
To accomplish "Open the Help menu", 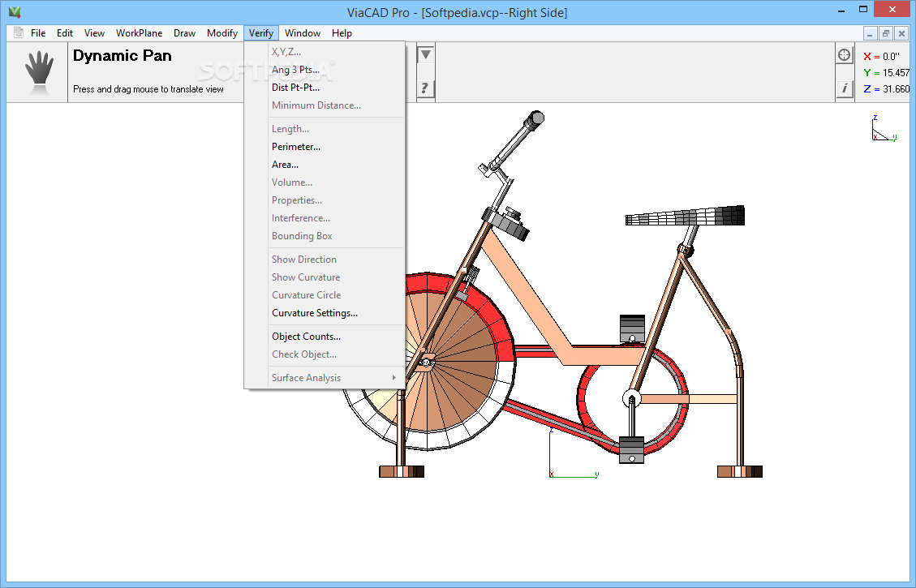I will pyautogui.click(x=342, y=33).
